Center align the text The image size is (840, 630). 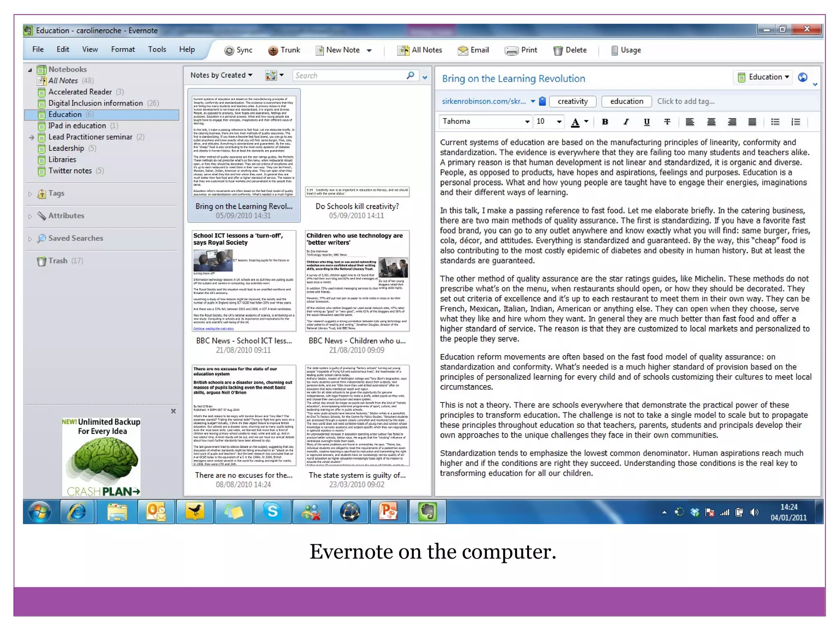711,122
